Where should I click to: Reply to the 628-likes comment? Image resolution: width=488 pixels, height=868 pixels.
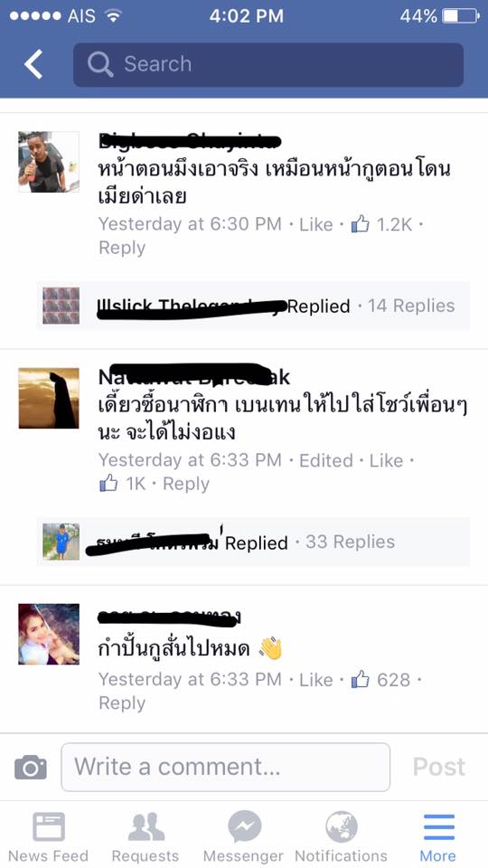(122, 703)
